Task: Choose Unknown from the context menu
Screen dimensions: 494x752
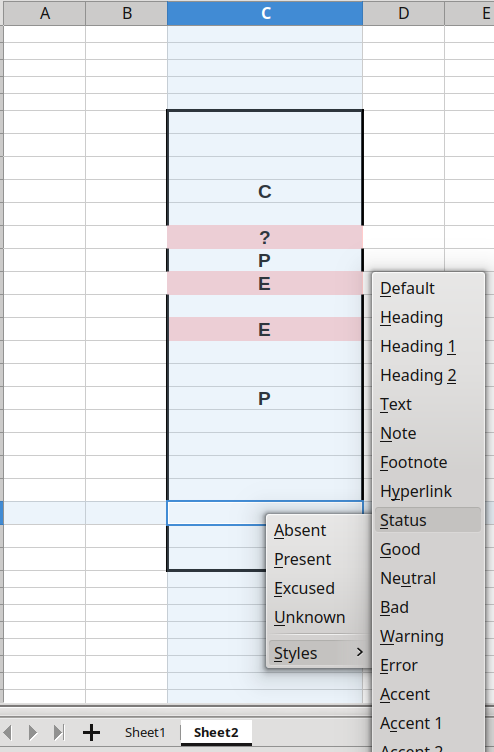Action: click(x=319, y=617)
